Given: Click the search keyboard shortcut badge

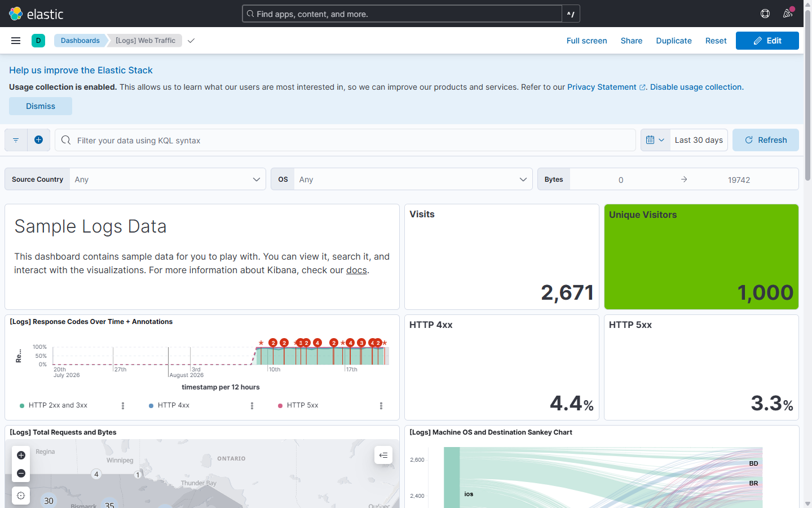Looking at the screenshot, I should click(571, 14).
